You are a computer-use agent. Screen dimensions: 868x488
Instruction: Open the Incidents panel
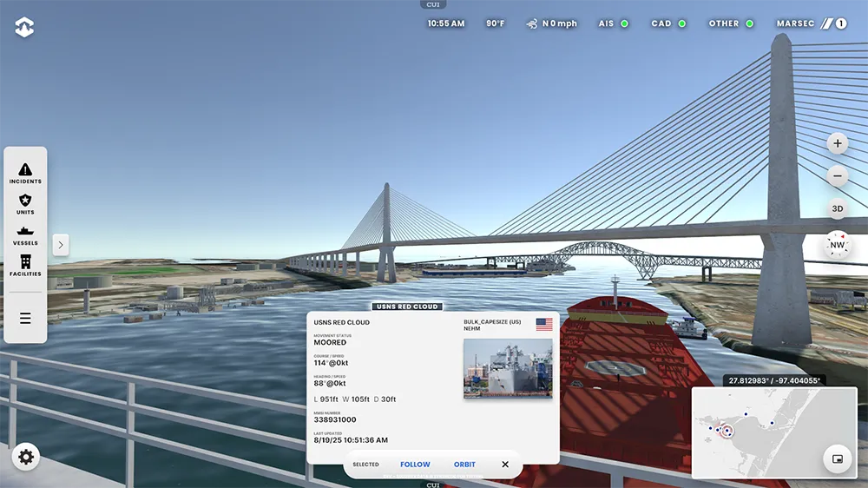coord(25,174)
